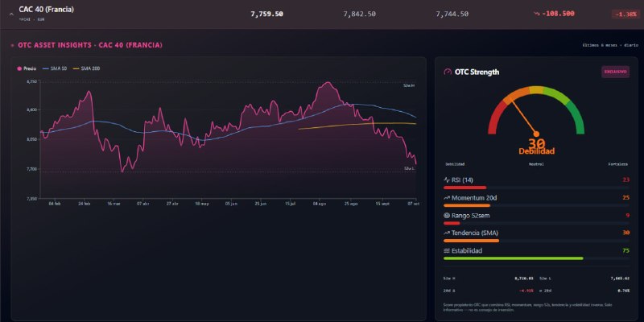Click the Rango 52sem target icon
This screenshot has height=322, width=644.
tap(447, 216)
